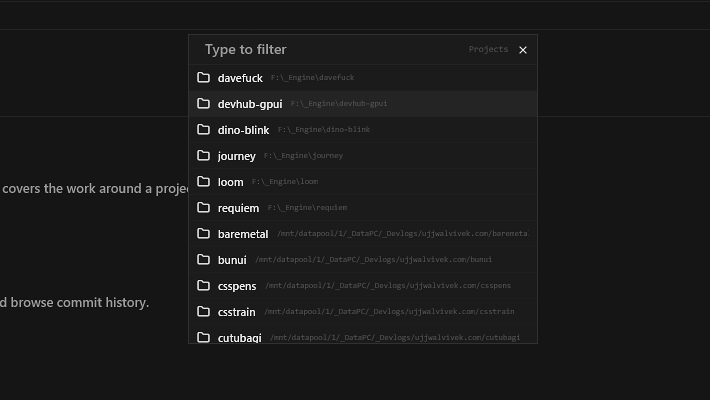Screen dimensions: 710x400
Task: Click the path ending in ujjwalvivek.com/csstrain
Action: pos(389,311)
